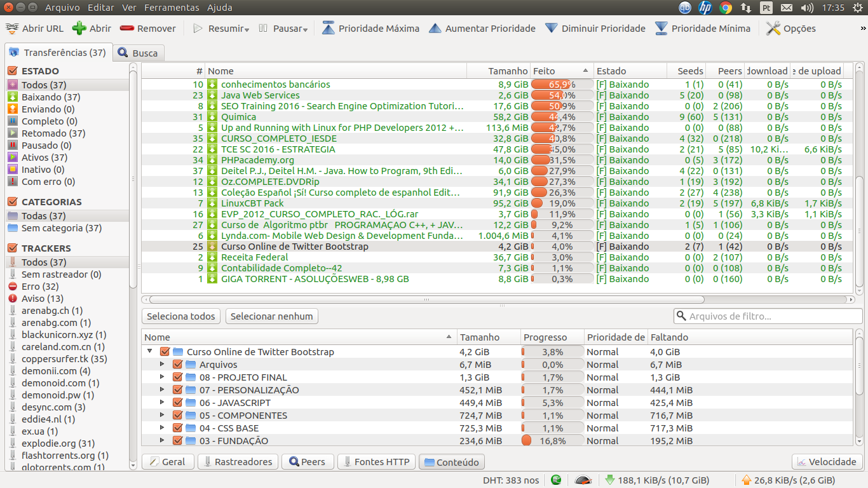Click the Selecionar nenhum button
The width and height of the screenshot is (868, 488).
point(272,316)
